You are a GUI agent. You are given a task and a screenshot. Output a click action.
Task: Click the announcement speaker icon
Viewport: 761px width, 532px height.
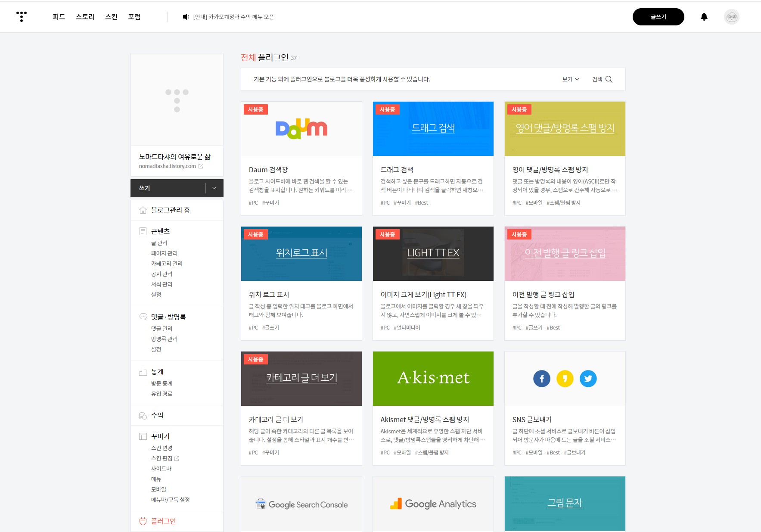[186, 17]
